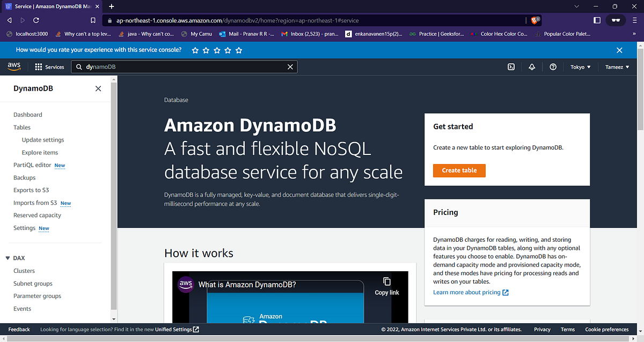
Task: Open AWS CloudShell terminal icon
Action: click(511, 66)
